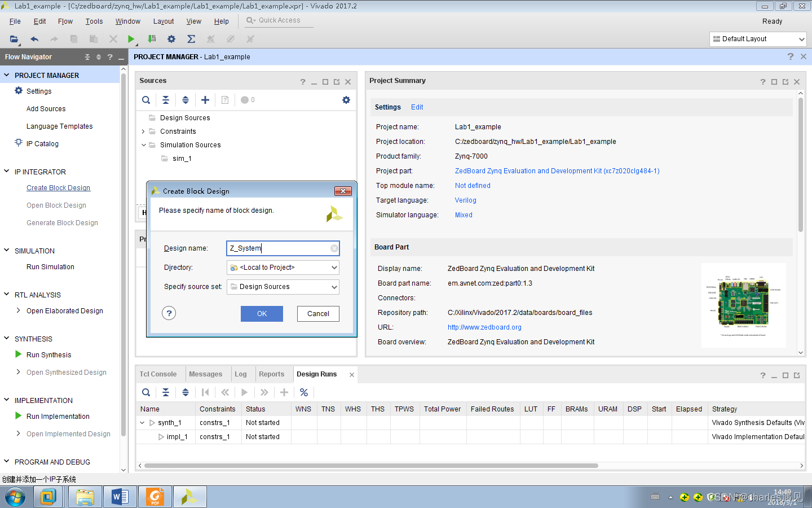
Task: Collapse SYNTHESIS section in Flow Navigator
Action: (x=7, y=339)
